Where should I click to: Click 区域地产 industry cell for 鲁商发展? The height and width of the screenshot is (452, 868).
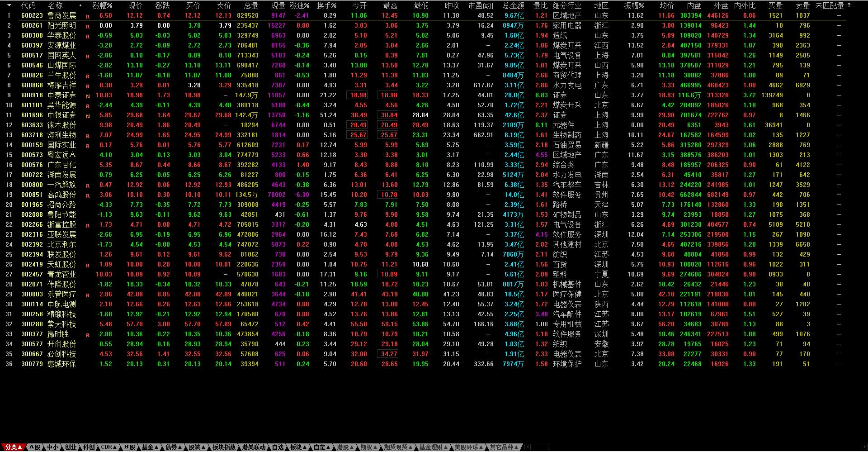(x=567, y=15)
